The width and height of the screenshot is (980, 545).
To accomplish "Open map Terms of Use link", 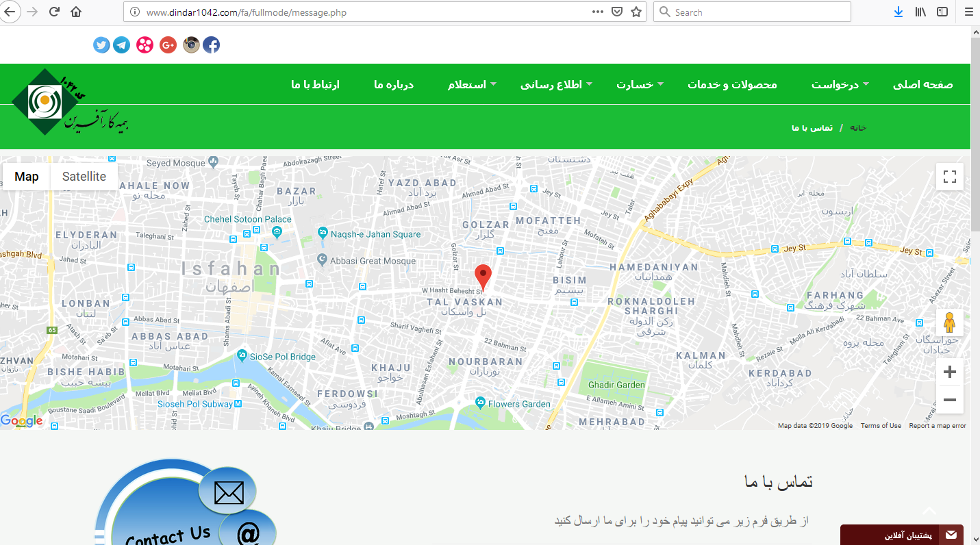I will pos(881,426).
